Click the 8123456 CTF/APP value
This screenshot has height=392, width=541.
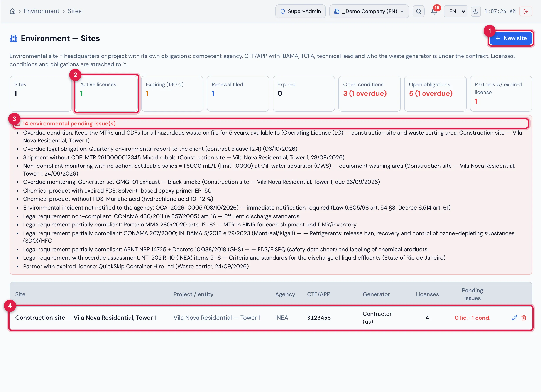319,318
